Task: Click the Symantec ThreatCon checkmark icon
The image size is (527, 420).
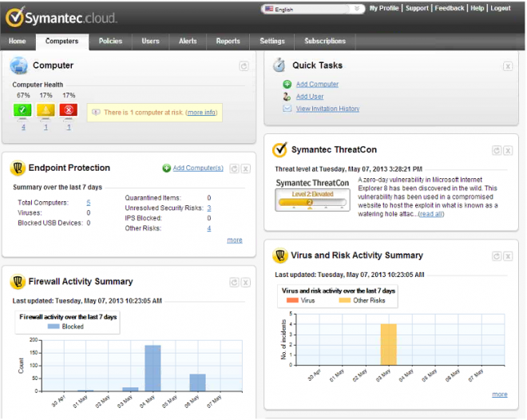Action: click(279, 150)
